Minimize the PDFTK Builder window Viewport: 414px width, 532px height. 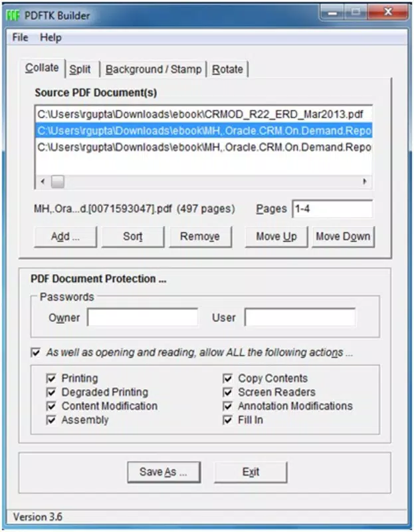[x=332, y=13]
